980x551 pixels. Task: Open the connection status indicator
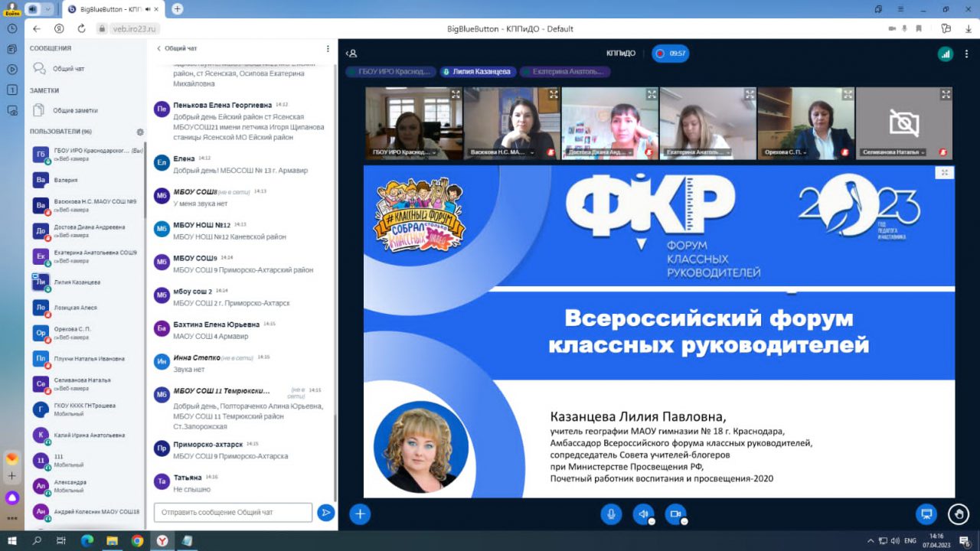click(946, 54)
